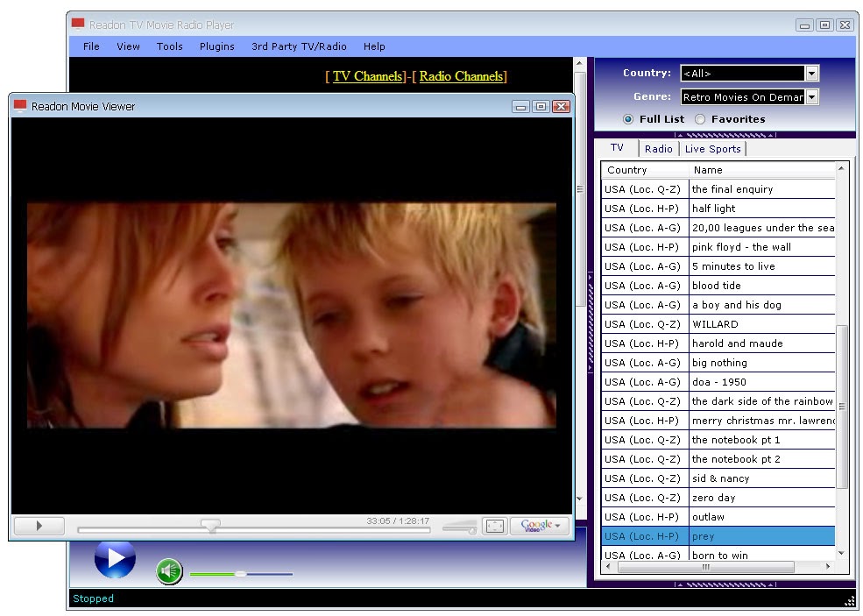Close the Readon Movie Viewer window
Image resolution: width=863 pixels, height=616 pixels.
[561, 106]
